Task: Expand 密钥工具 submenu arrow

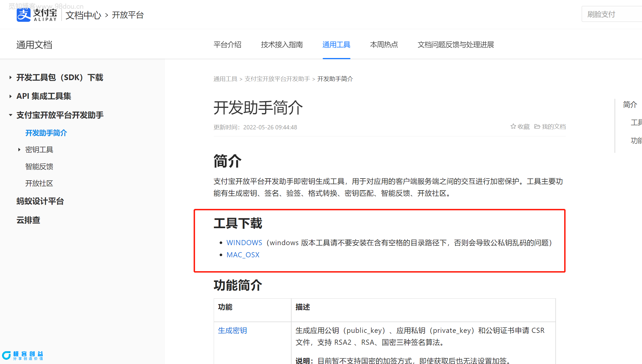Action: point(19,149)
